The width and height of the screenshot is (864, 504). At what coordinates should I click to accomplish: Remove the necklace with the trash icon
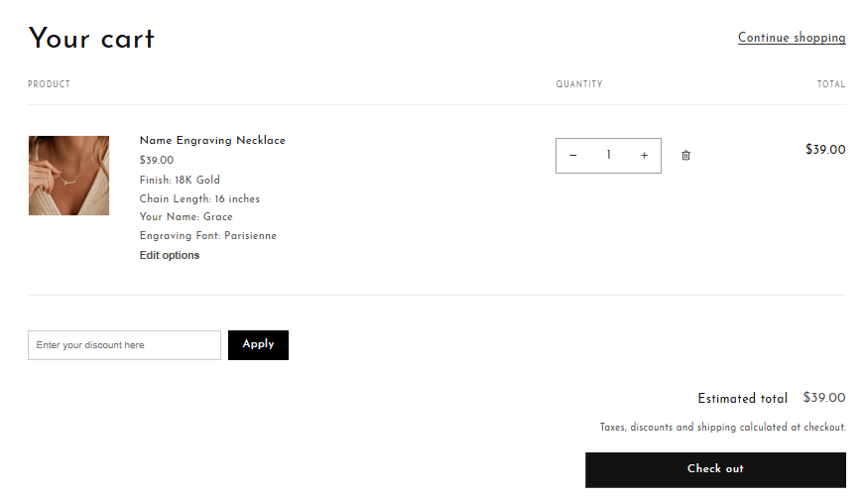pos(685,156)
